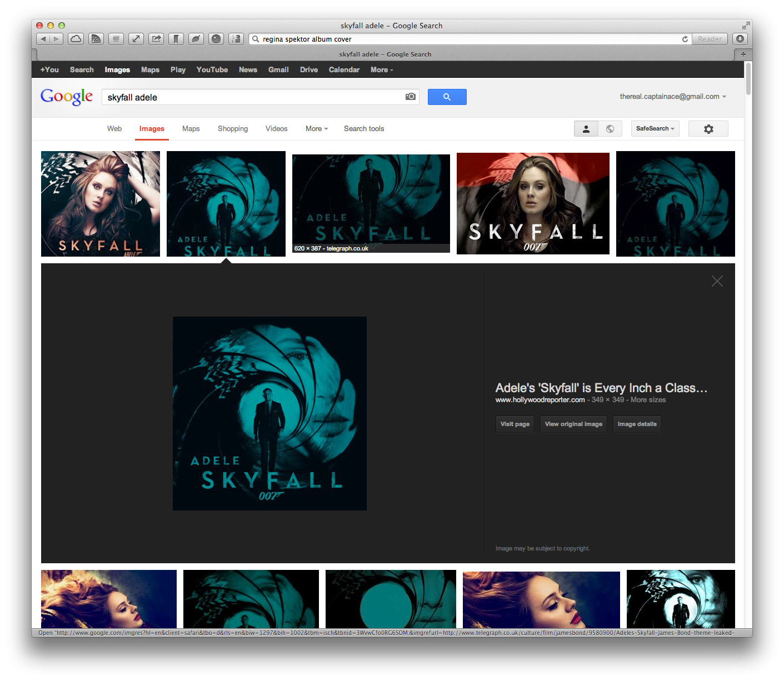Image resolution: width=784 pixels, height=681 pixels.
Task: Open the Adele's 'Skyfall' is Every Inch title link
Action: pyautogui.click(x=601, y=388)
